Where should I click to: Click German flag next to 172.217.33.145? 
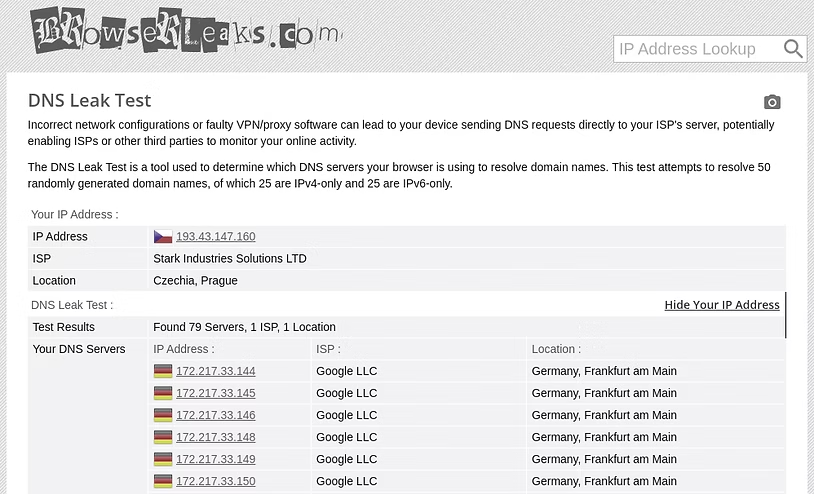(163, 393)
